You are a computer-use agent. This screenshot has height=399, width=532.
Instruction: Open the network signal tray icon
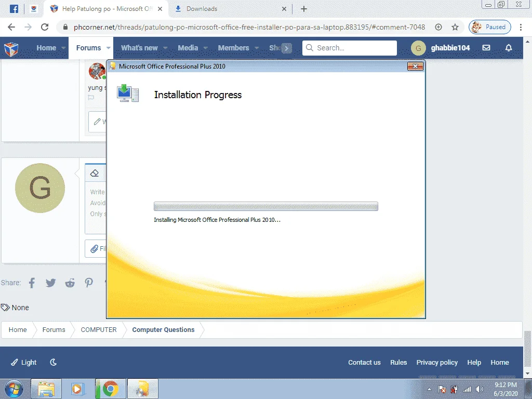click(467, 390)
